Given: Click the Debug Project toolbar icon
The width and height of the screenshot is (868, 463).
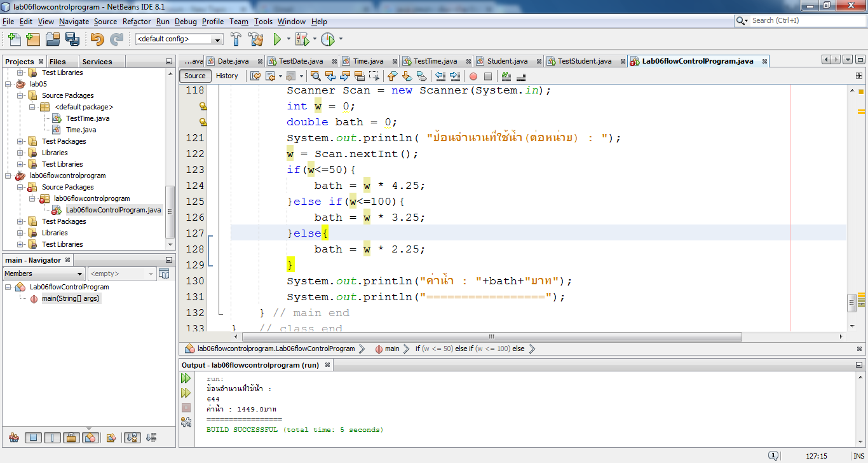Looking at the screenshot, I should click(301, 39).
